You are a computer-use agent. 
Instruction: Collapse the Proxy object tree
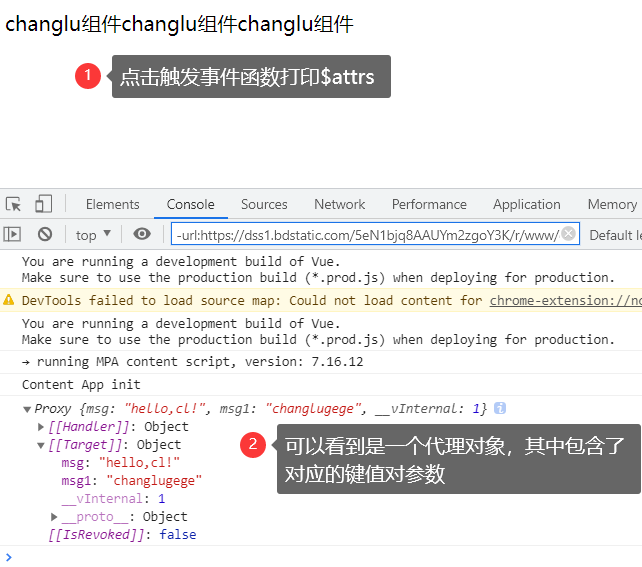[x=27, y=409]
